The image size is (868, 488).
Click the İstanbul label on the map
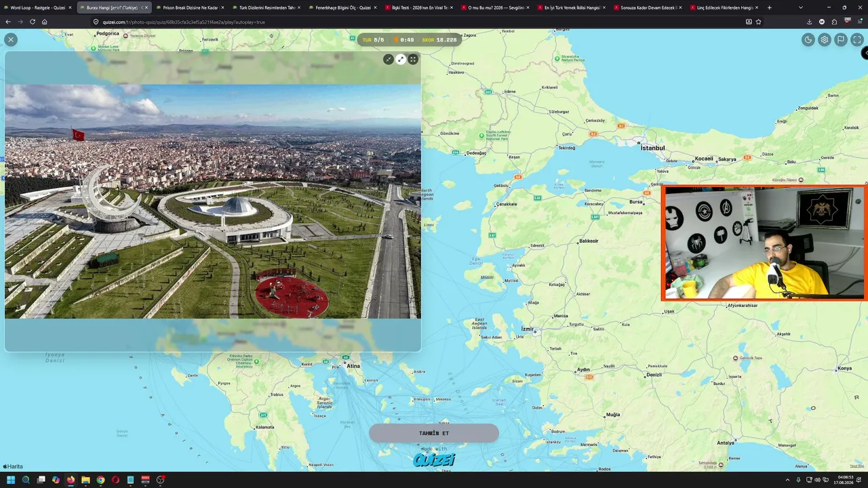653,148
